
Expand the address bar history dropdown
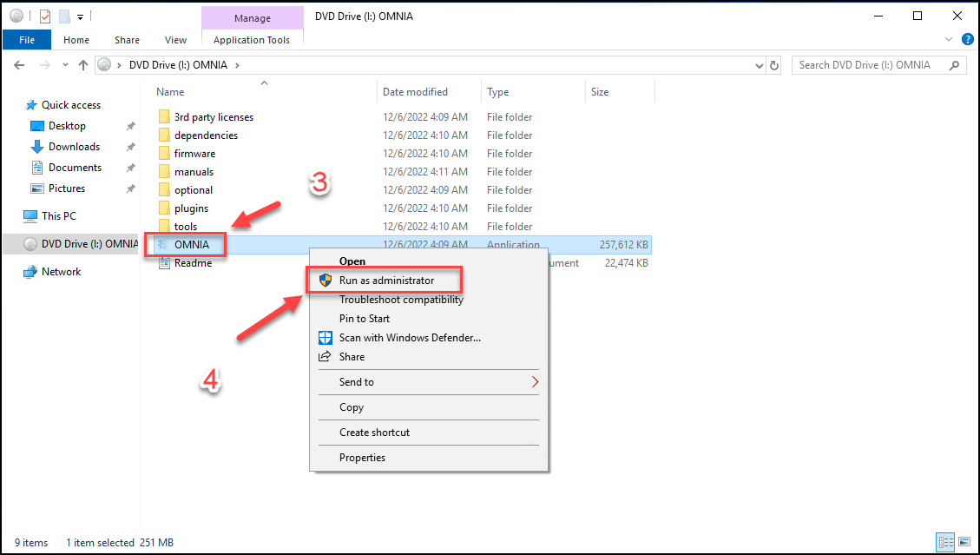(x=760, y=65)
